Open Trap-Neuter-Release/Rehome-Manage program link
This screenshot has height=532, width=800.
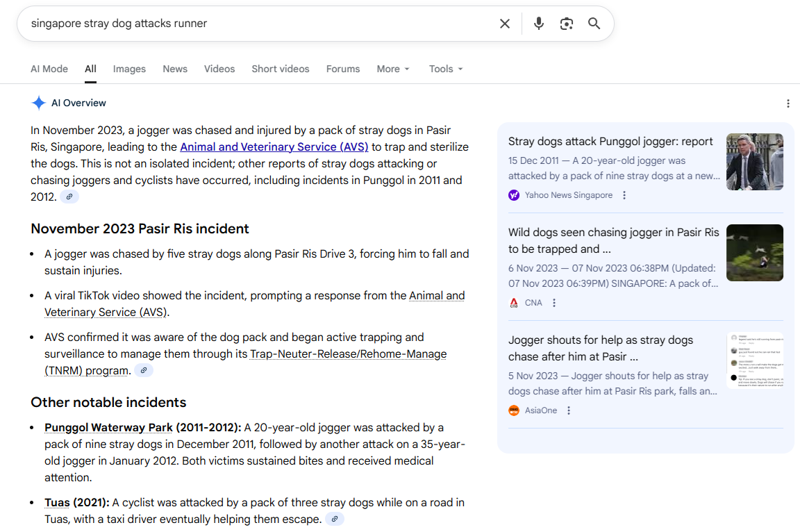pos(245,362)
